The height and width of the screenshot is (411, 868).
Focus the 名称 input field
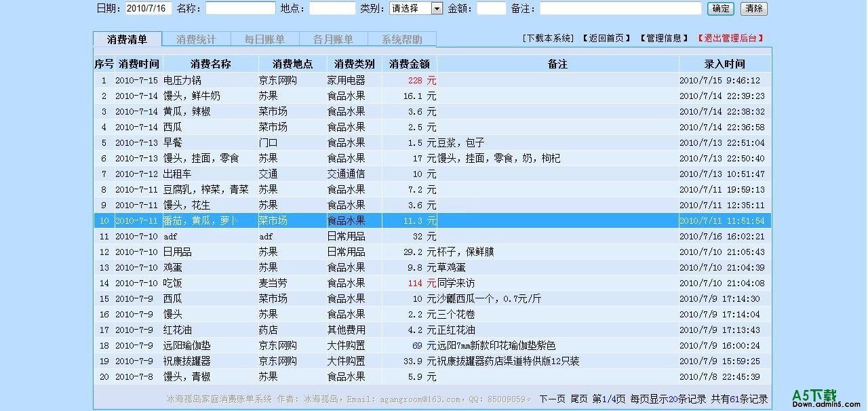point(241,9)
